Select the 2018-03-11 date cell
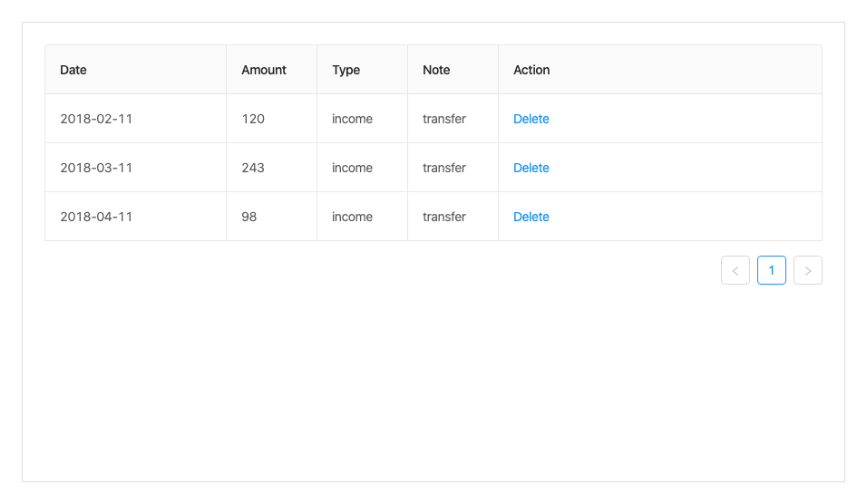The width and height of the screenshot is (867, 504). coord(96,168)
